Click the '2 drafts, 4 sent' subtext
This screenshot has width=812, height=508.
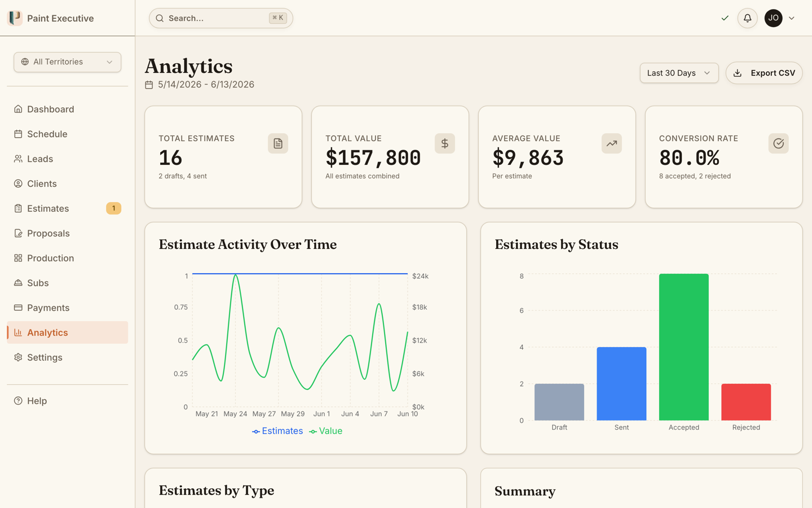point(183,176)
